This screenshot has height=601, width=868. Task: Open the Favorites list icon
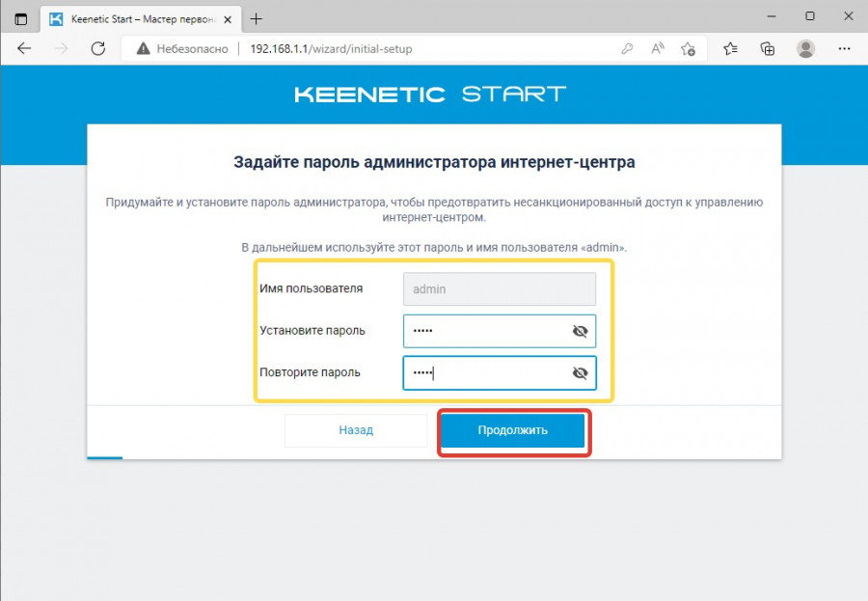point(730,48)
